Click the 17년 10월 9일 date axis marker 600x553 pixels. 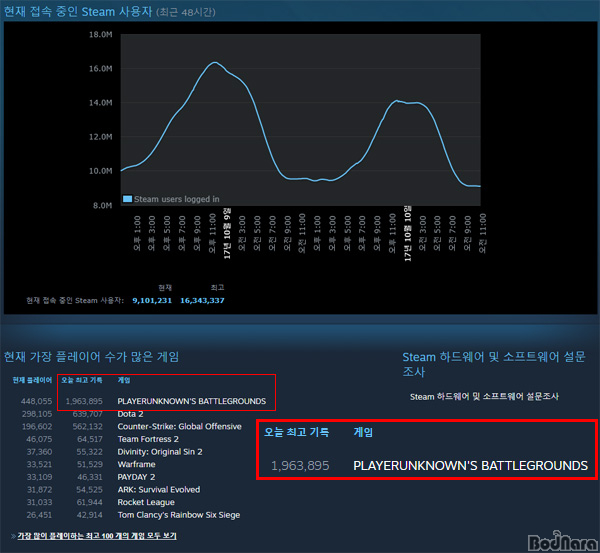(227, 234)
